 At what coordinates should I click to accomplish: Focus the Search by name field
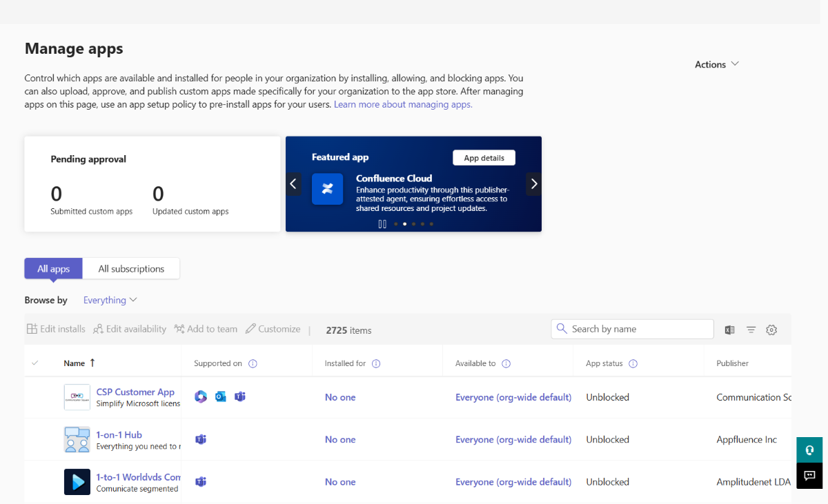click(633, 329)
